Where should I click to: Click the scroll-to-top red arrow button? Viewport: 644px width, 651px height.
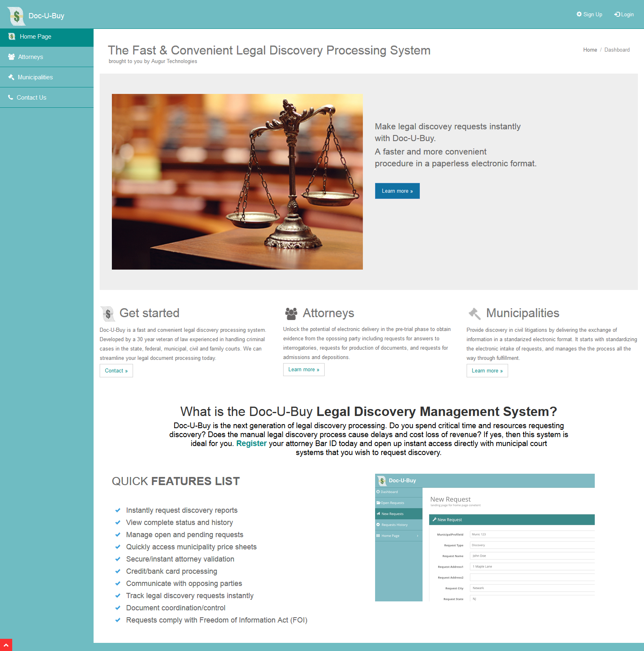click(x=6, y=645)
